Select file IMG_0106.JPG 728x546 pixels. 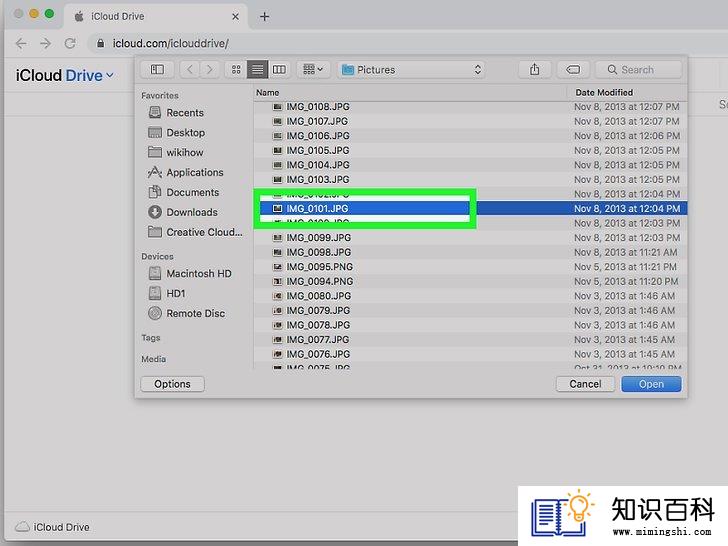(470, 136)
